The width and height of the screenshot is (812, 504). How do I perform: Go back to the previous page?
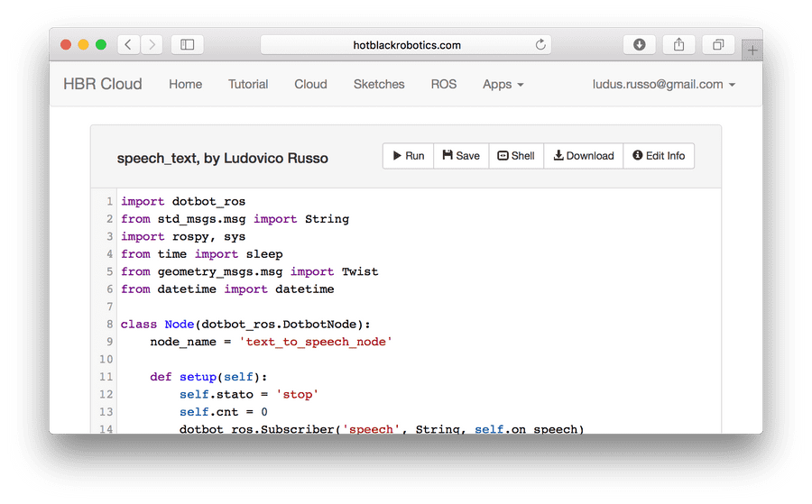point(129,44)
